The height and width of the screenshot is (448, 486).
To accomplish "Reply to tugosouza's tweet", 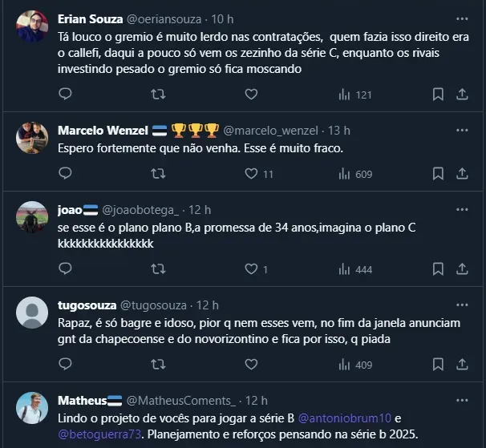I will pos(66,365).
